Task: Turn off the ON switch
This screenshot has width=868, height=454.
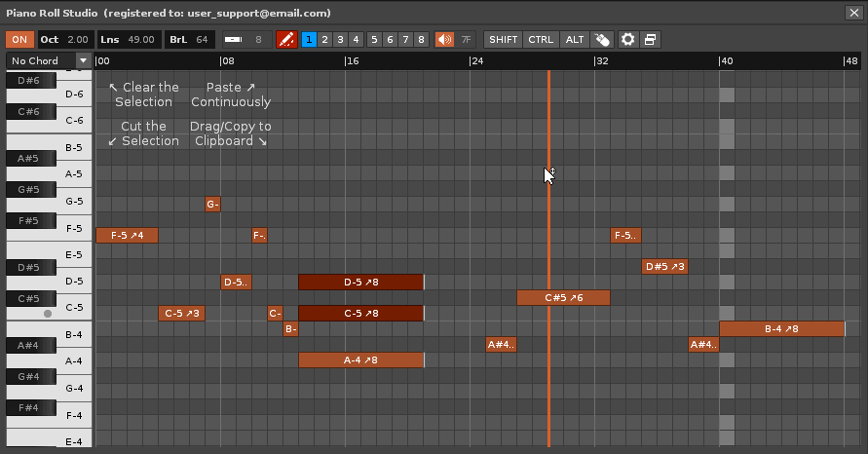Action: point(19,39)
